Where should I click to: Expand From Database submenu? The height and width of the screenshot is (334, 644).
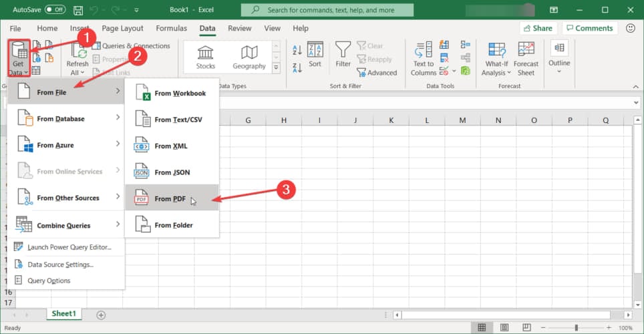point(67,119)
